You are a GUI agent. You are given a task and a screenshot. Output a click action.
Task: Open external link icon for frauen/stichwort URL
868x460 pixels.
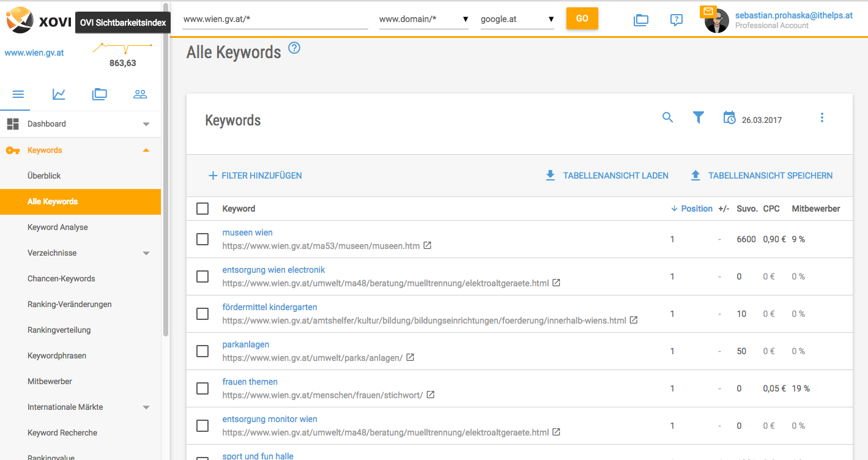[x=430, y=395]
